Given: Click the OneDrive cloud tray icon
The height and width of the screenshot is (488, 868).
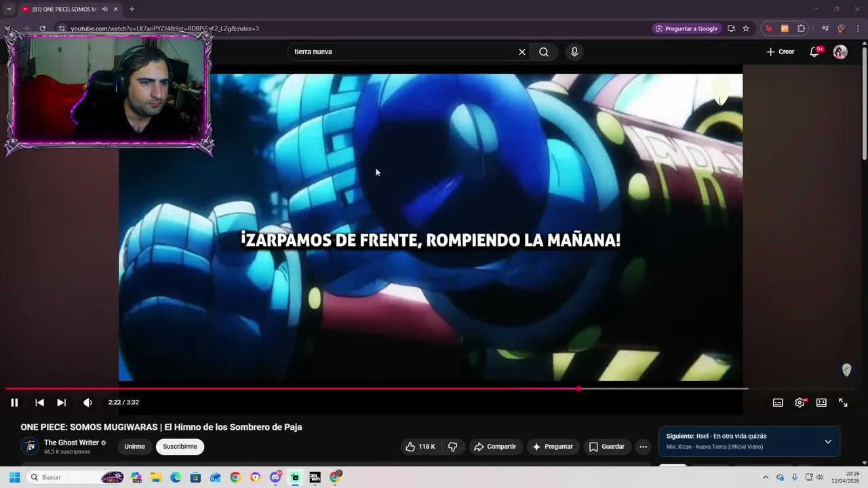Looking at the screenshot, I should 780,477.
